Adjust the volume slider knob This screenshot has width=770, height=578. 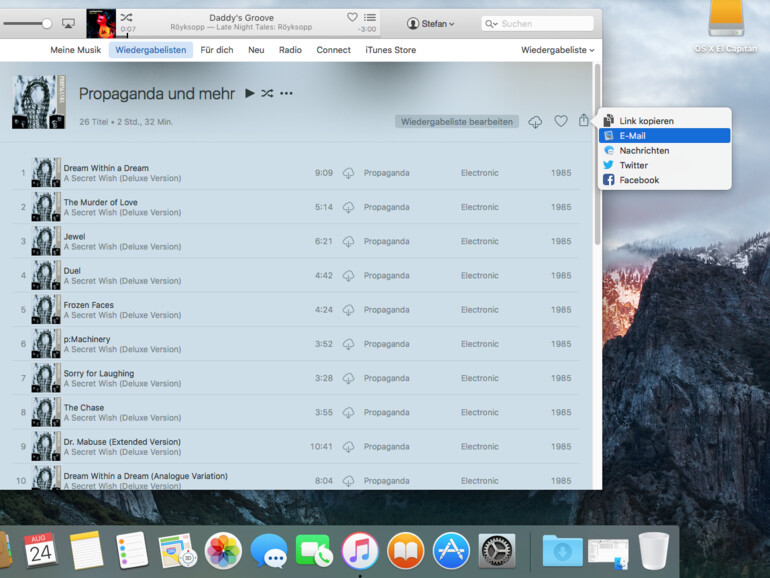47,24
